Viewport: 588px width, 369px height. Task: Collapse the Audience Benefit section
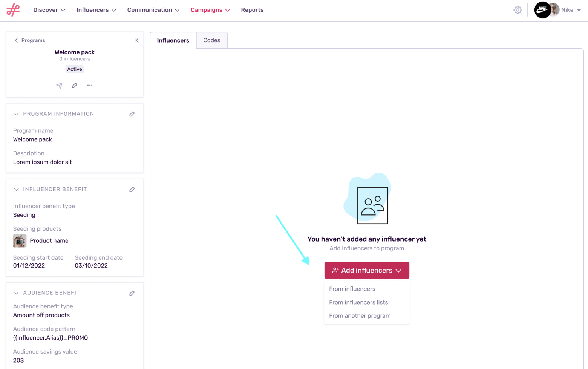[16, 293]
